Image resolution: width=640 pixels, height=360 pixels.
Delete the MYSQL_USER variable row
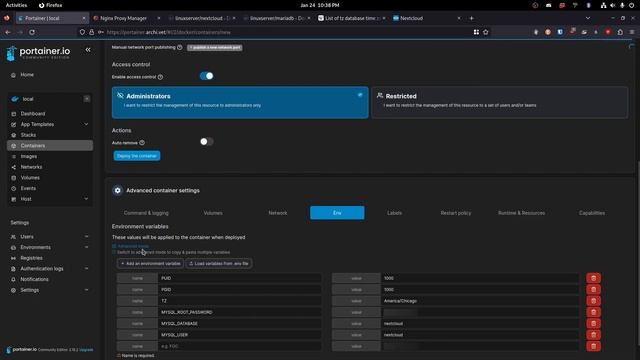click(x=593, y=335)
